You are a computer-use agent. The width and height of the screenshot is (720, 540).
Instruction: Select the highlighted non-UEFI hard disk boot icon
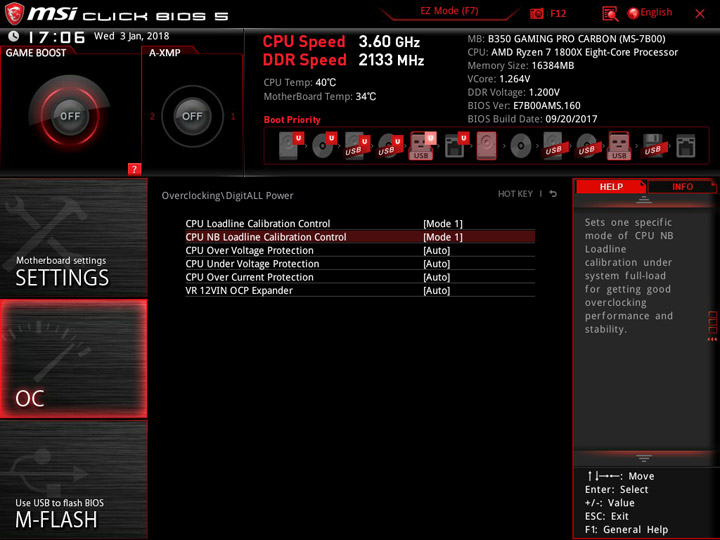coord(486,146)
